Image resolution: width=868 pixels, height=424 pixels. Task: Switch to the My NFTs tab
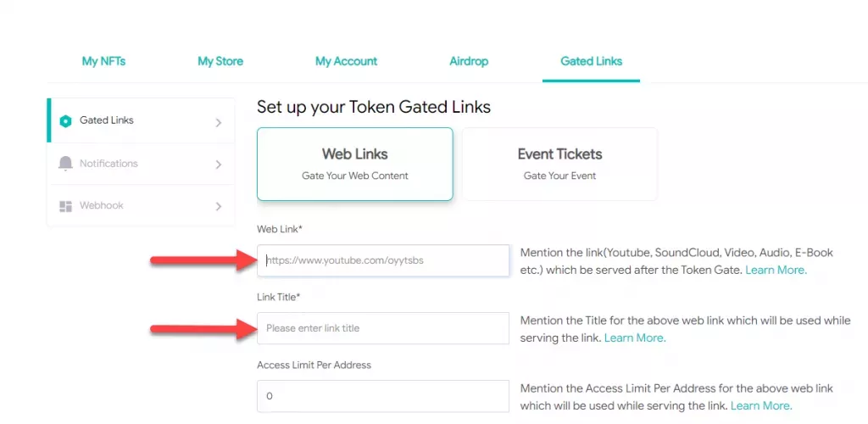(x=103, y=61)
